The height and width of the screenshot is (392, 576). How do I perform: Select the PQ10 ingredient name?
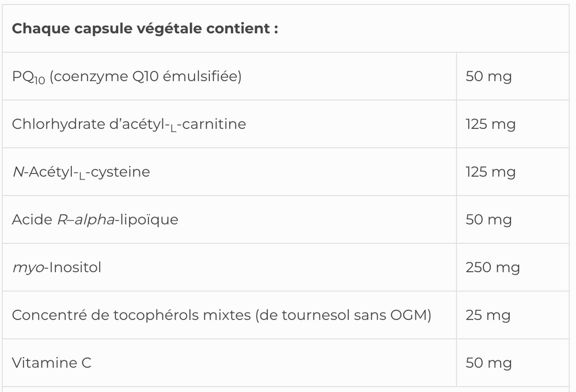(29, 77)
